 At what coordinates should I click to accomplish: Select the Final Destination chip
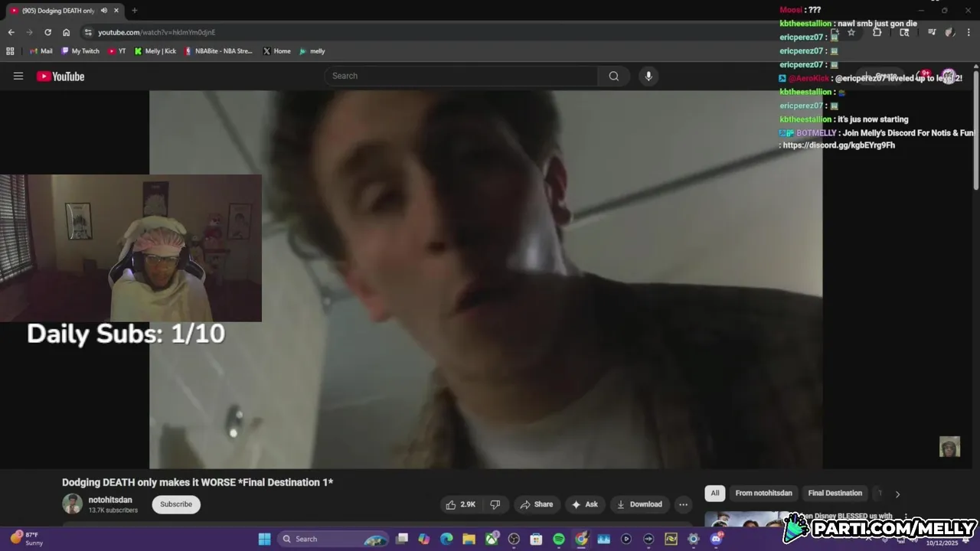pos(835,493)
